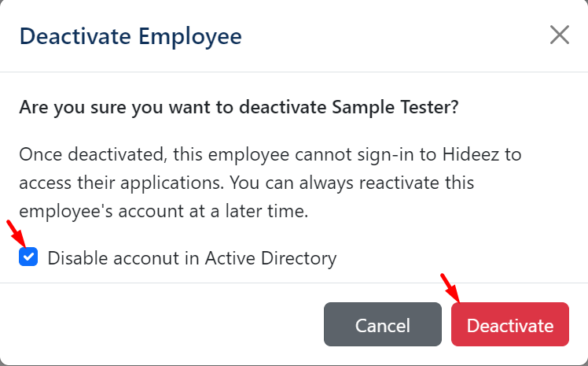This screenshot has width=588, height=366.
Task: Click the Active Directory checkbox label text
Action: [192, 258]
